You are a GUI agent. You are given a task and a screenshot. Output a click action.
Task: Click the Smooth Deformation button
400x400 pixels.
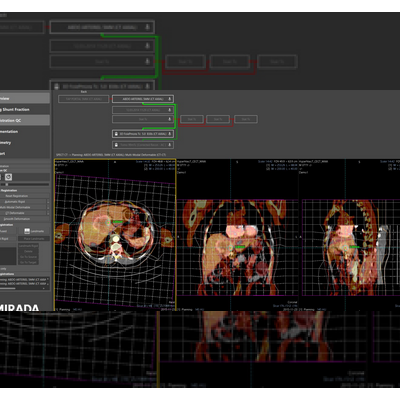(x=24, y=219)
